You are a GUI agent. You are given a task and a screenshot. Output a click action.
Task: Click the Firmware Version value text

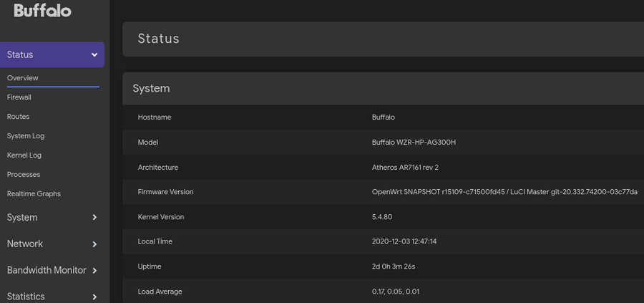point(504,192)
